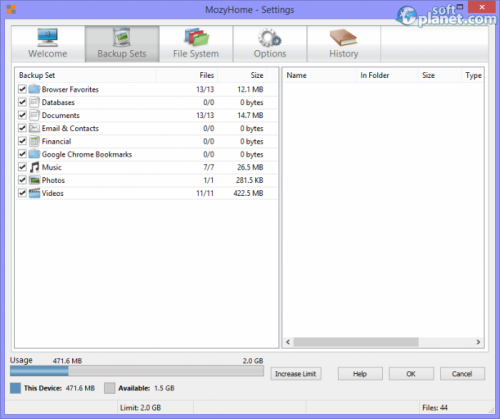Uncheck the Databases backup set
The width and height of the screenshot is (500, 419).
click(22, 102)
